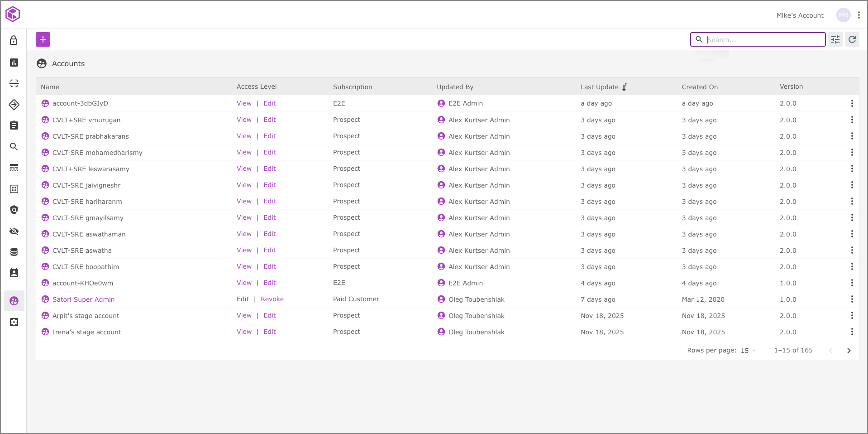The width and height of the screenshot is (868, 434).
Task: Open the filter settings icon beside search
Action: pyautogui.click(x=835, y=40)
